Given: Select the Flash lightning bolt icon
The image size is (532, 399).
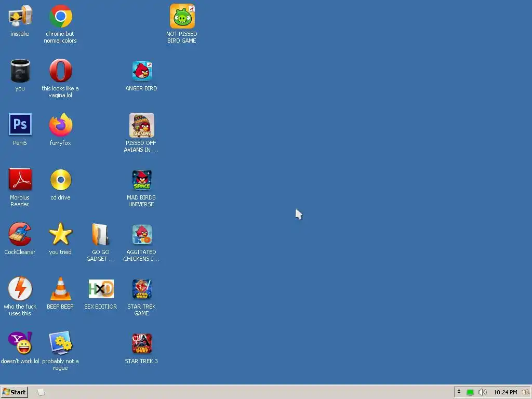Looking at the screenshot, I should click(20, 289).
